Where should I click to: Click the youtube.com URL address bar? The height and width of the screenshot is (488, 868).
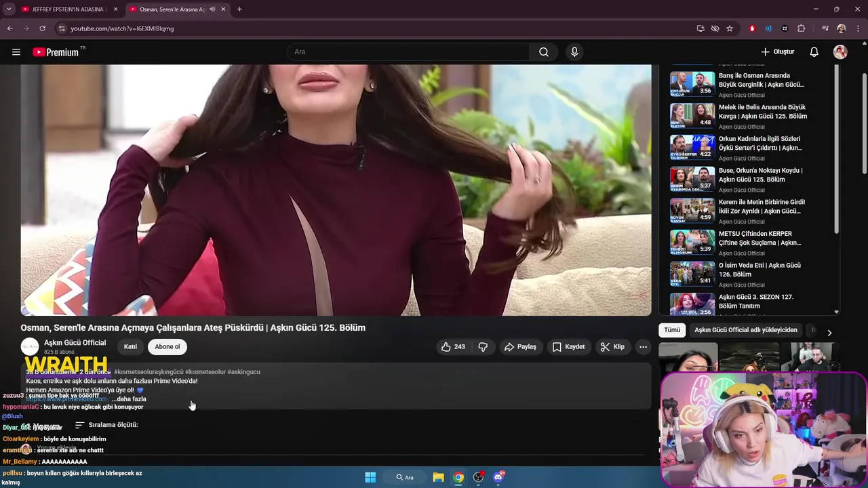(380, 28)
